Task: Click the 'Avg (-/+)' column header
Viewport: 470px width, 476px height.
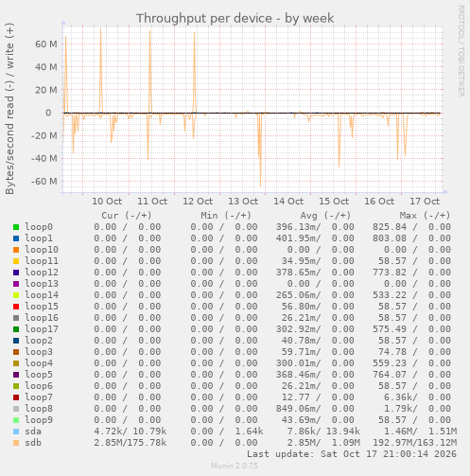Action: (325, 216)
